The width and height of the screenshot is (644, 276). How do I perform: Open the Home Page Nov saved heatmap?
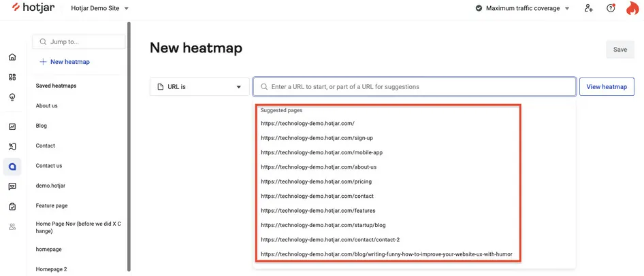tap(78, 227)
